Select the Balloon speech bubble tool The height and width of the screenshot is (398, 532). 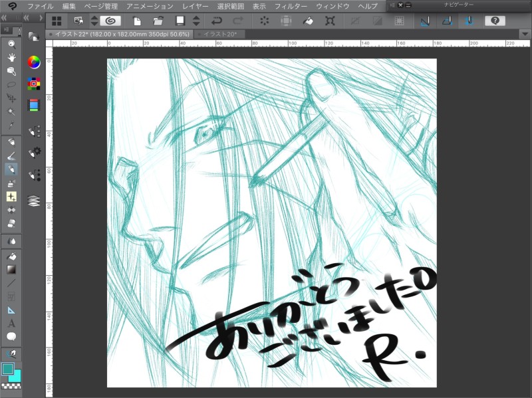tap(11, 337)
